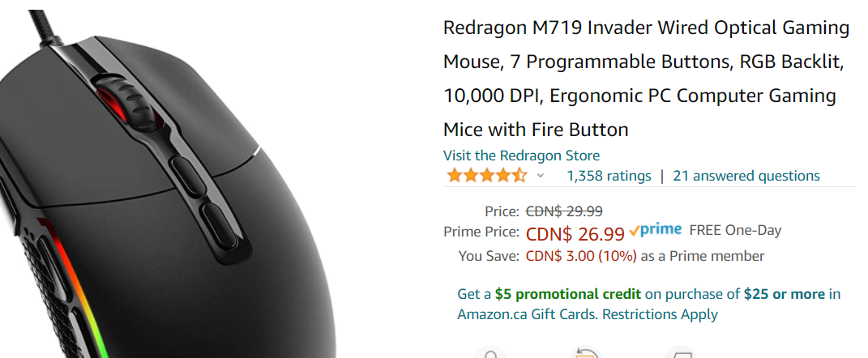Click the Redragon M719 Invader product title
Screen dimensions: 868x358
(x=646, y=79)
